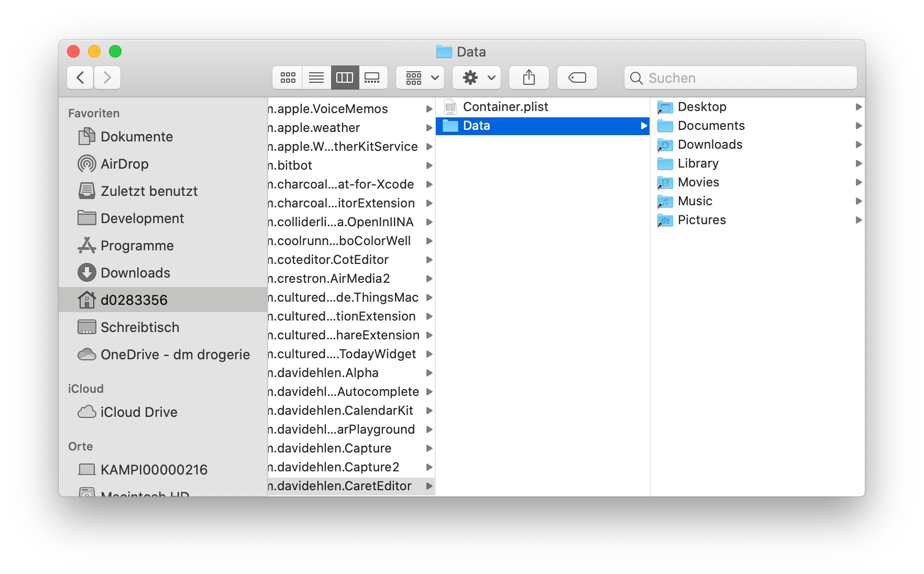Select the KAMPI00000216 device under Orte

click(153, 469)
